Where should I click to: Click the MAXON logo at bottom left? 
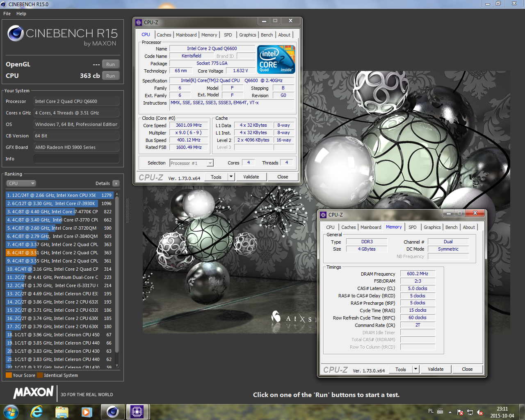pyautogui.click(x=33, y=393)
